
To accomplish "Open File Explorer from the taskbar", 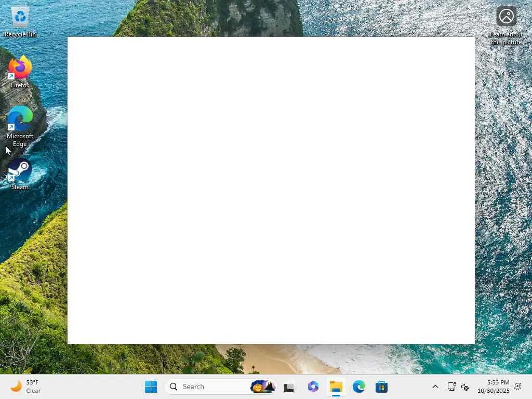I will pyautogui.click(x=336, y=387).
